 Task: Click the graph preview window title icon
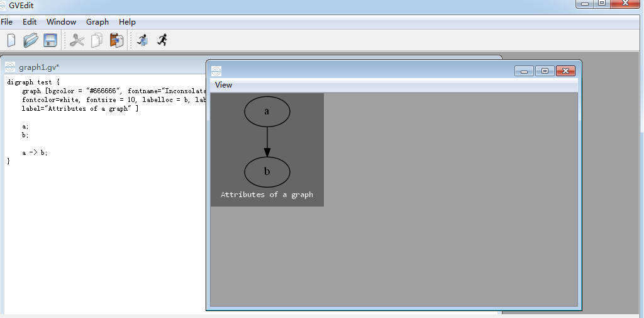(216, 71)
